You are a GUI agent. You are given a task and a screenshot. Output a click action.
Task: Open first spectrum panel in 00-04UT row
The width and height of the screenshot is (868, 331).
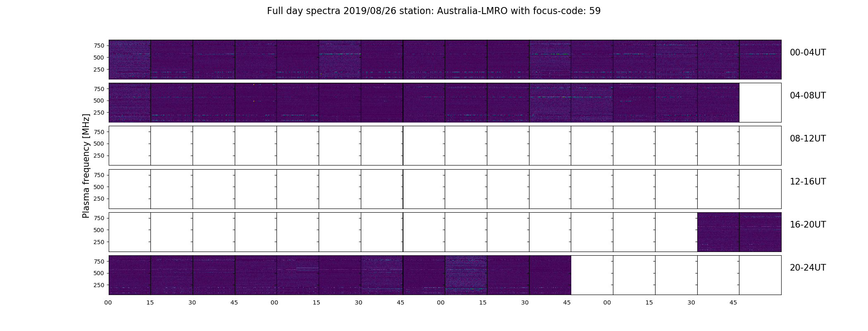(129, 60)
